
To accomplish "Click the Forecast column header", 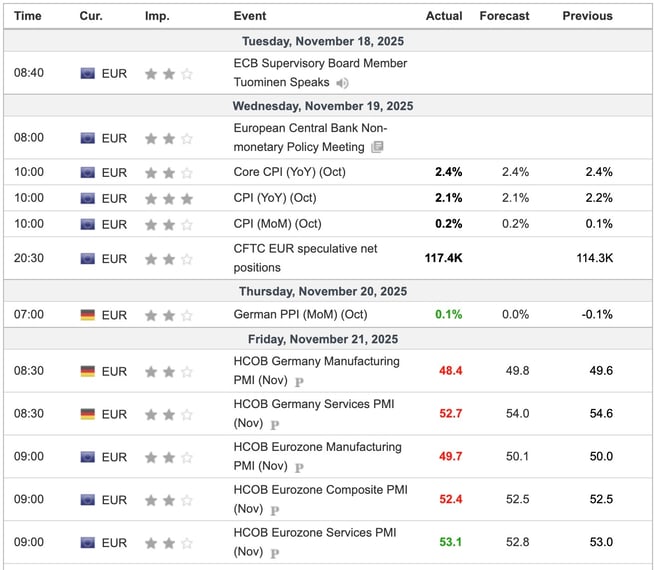I will (x=504, y=16).
